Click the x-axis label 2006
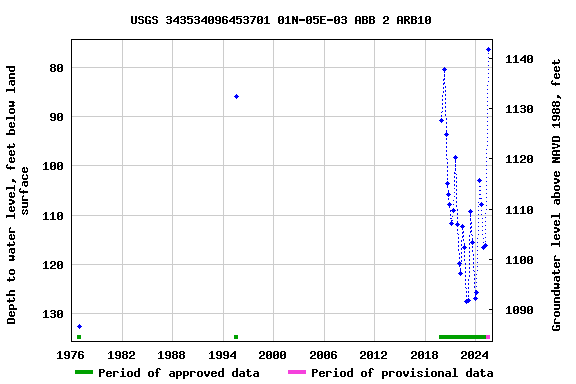The image size is (576, 384). (x=323, y=355)
